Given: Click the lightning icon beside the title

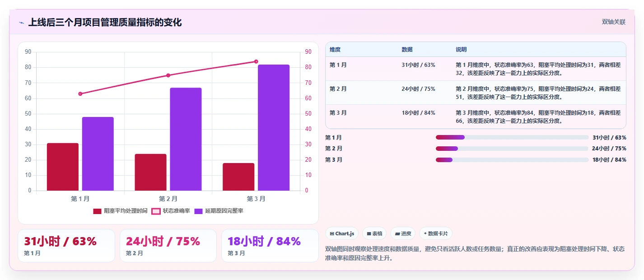Looking at the screenshot, I should click(21, 23).
